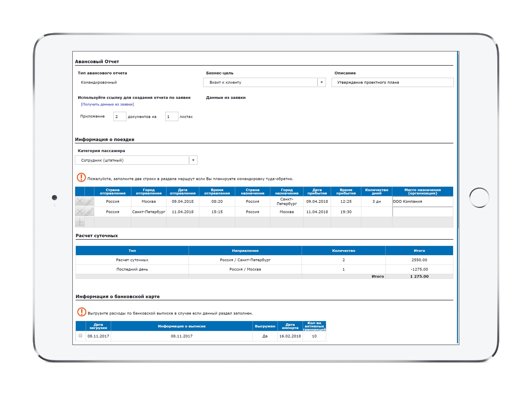The height and width of the screenshot is (395, 532).
Task: Click the sheets count field showing 1
Action: [171, 117]
